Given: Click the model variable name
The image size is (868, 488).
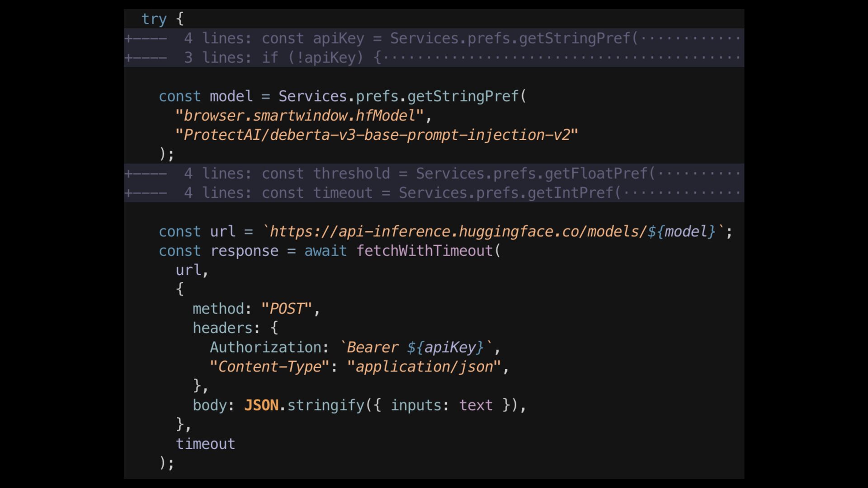Looking at the screenshot, I should pyautogui.click(x=231, y=97).
